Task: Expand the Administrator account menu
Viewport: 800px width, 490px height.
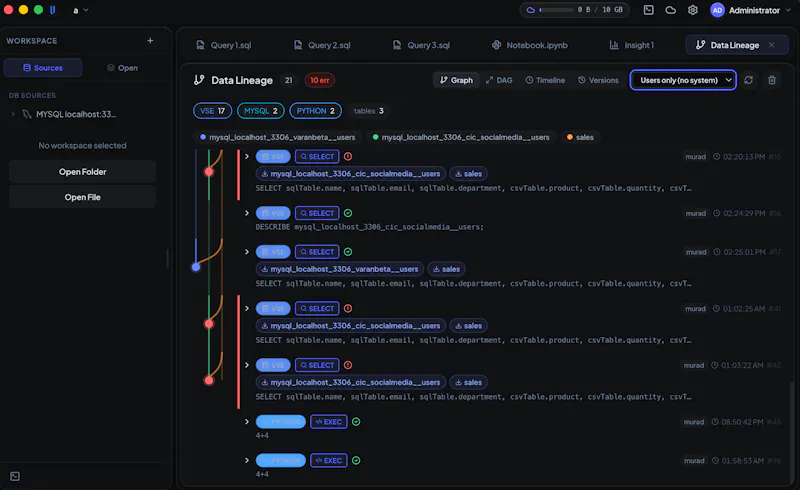Action: coord(789,10)
